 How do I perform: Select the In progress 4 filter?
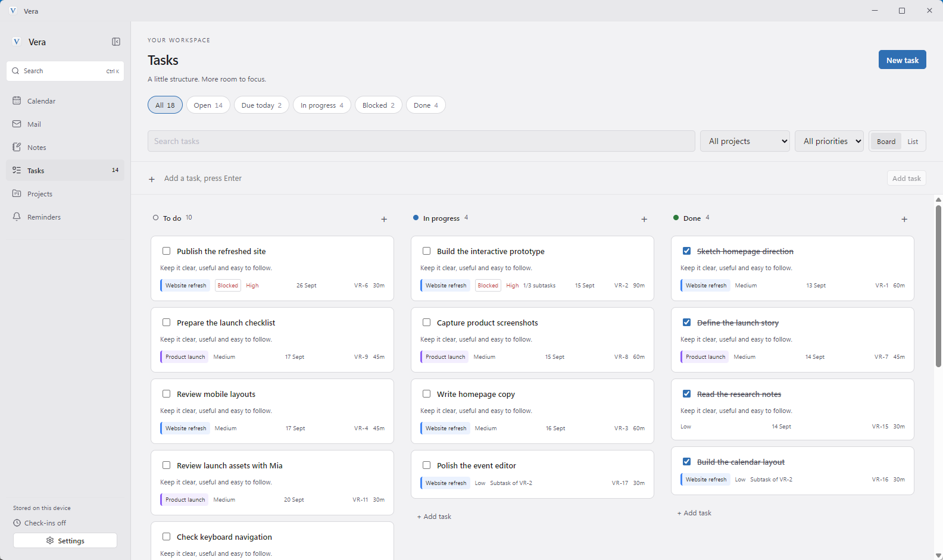pyautogui.click(x=322, y=105)
